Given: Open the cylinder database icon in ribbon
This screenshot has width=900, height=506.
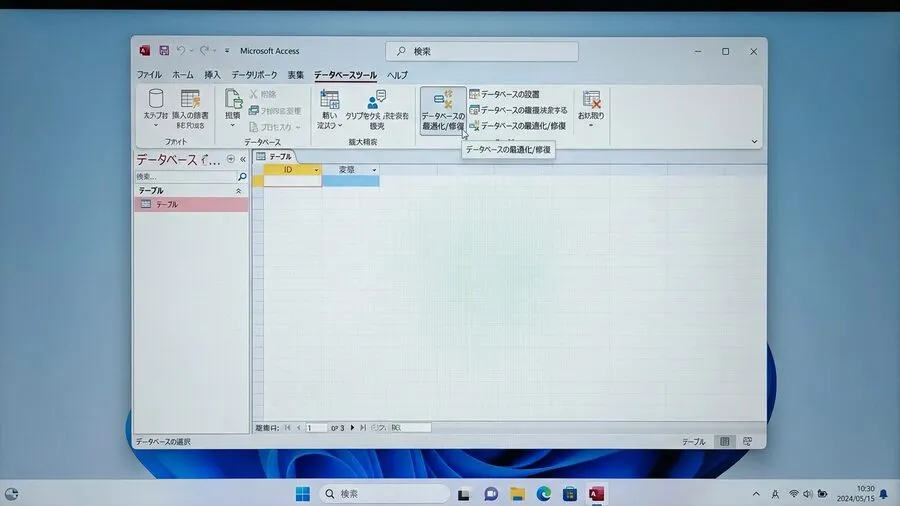Looking at the screenshot, I should [x=156, y=98].
